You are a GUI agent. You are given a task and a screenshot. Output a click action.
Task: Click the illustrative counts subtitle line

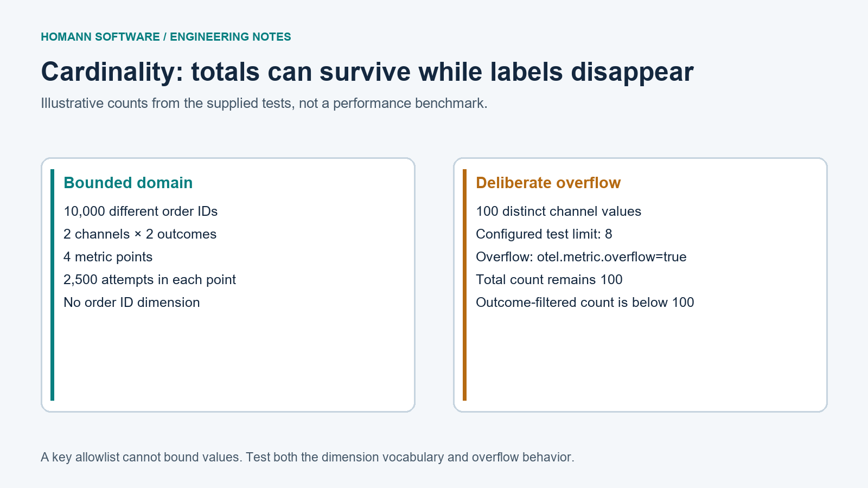coord(264,103)
